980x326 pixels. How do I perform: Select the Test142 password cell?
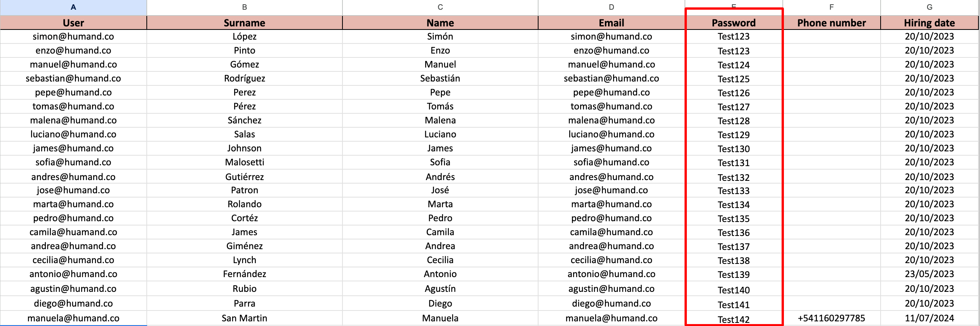(733, 319)
